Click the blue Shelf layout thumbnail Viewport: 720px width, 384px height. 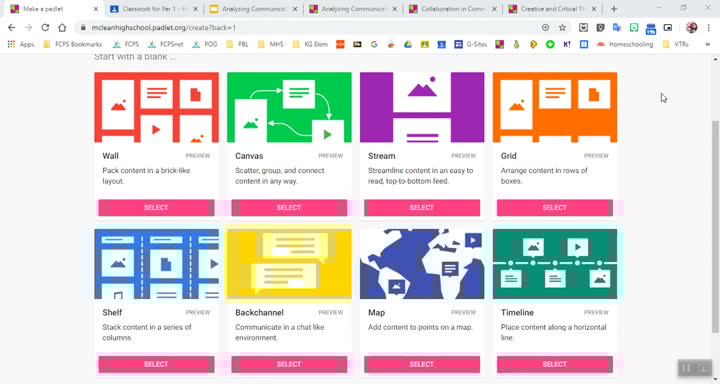pos(156,264)
